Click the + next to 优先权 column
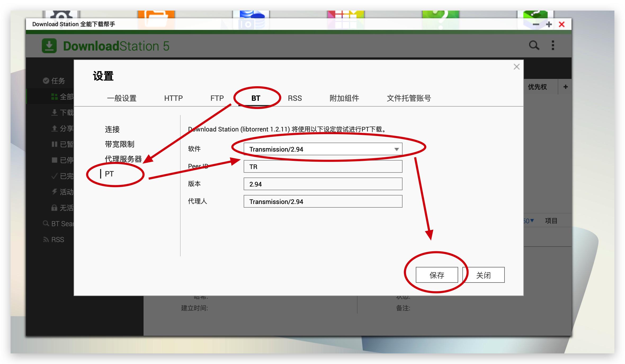Screen dimensions: 625x364 (x=565, y=87)
